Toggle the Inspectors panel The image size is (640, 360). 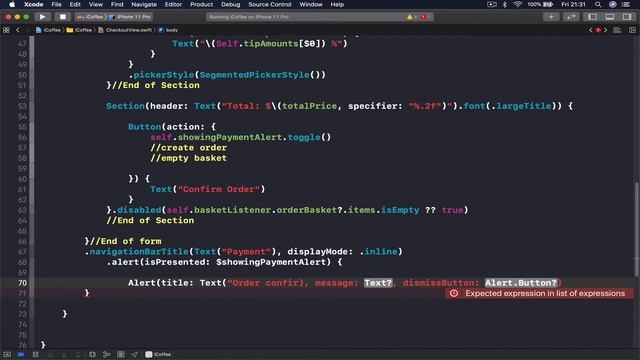tap(627, 17)
